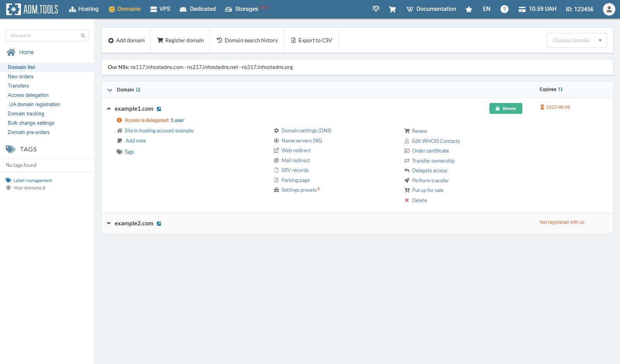Click the help question mark icon
This screenshot has width=620, height=364.
coord(504,9)
